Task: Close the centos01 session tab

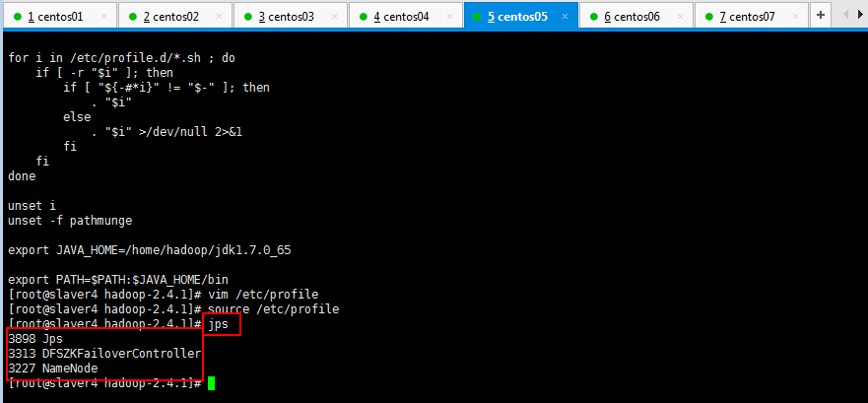Action: (104, 17)
